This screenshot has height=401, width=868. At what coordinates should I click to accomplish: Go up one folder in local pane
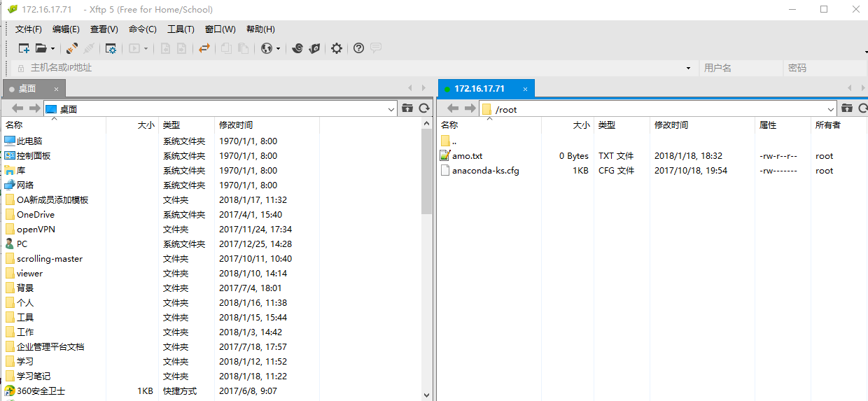click(x=407, y=108)
